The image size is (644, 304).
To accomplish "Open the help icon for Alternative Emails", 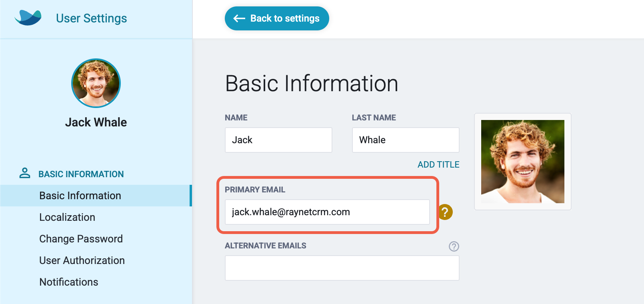I will tap(454, 246).
